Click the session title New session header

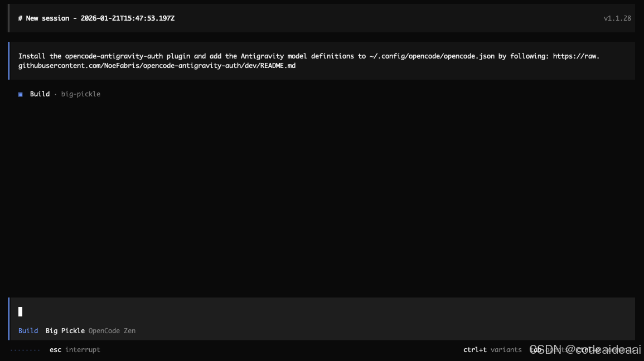point(96,18)
